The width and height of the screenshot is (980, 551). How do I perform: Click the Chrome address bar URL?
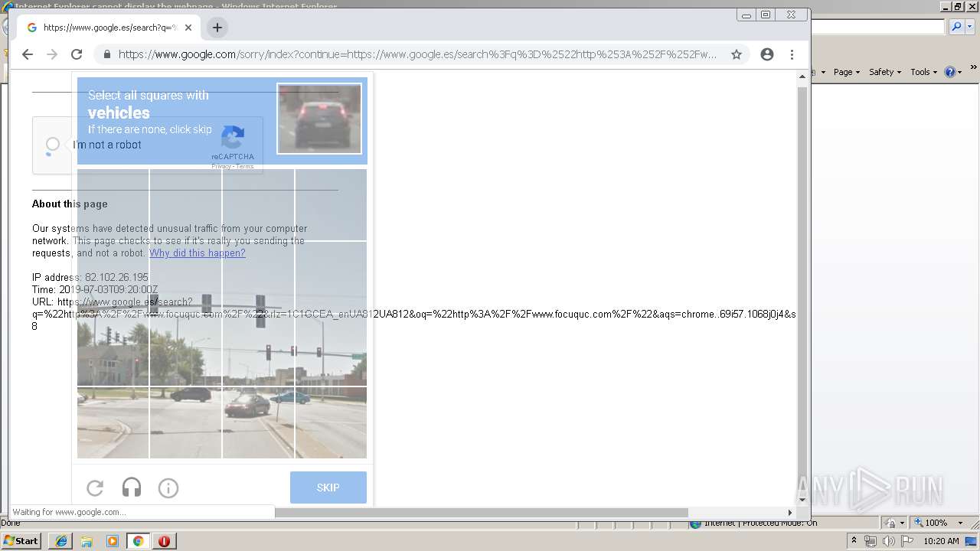pyautogui.click(x=417, y=54)
